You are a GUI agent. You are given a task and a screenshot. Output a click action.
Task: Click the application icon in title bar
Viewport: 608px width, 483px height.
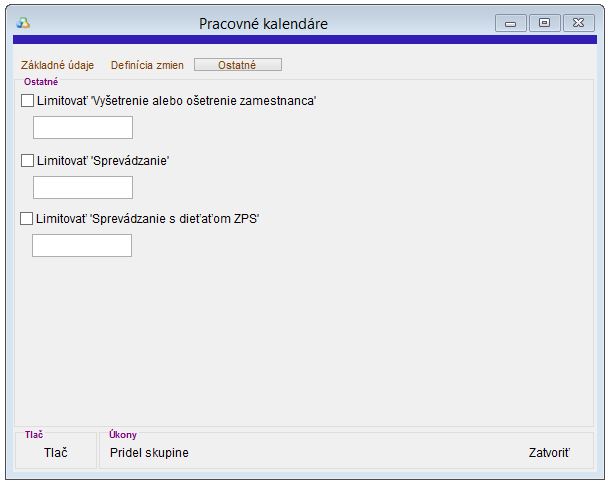point(23,23)
